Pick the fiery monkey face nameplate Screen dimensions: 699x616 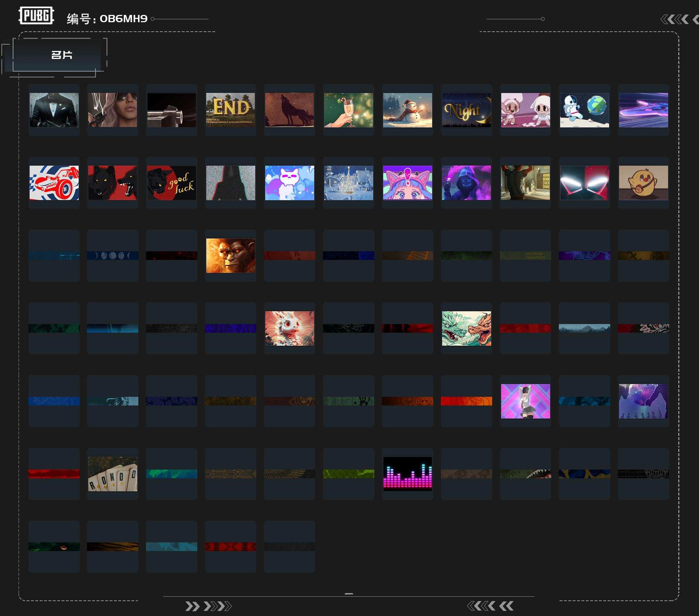pyautogui.click(x=230, y=255)
